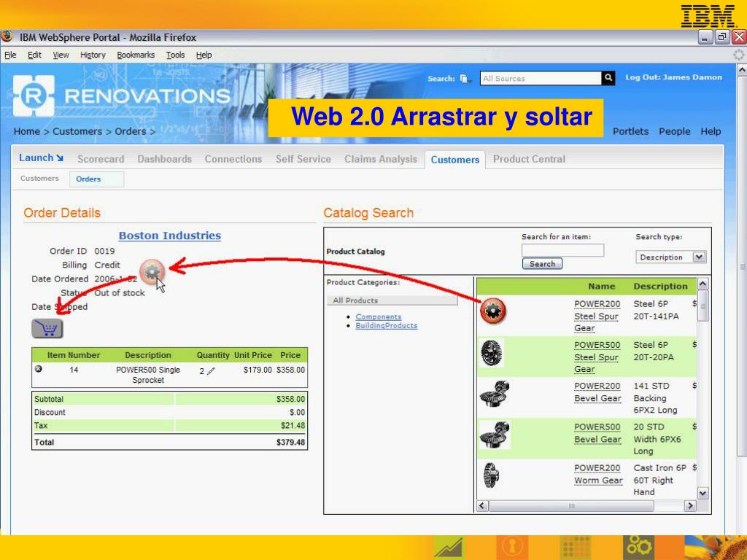Open the Customers sub-tab
Viewport: 747px width, 560px height.
pos(39,178)
